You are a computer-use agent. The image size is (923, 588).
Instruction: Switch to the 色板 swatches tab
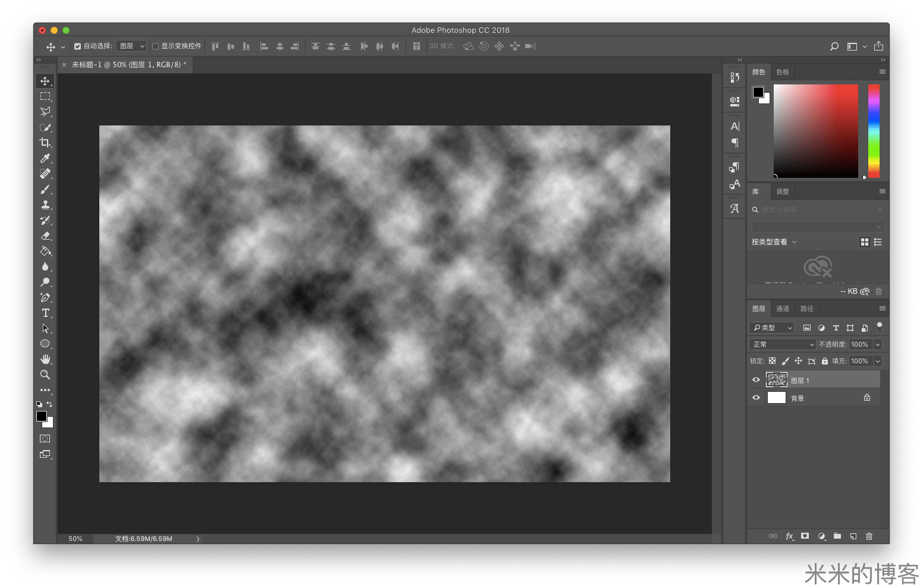(782, 72)
